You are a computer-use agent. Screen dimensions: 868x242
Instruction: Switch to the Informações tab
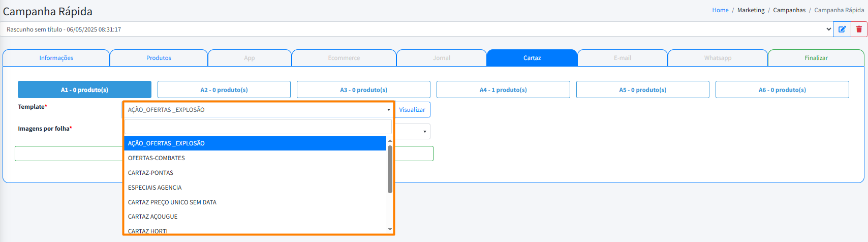(x=56, y=58)
